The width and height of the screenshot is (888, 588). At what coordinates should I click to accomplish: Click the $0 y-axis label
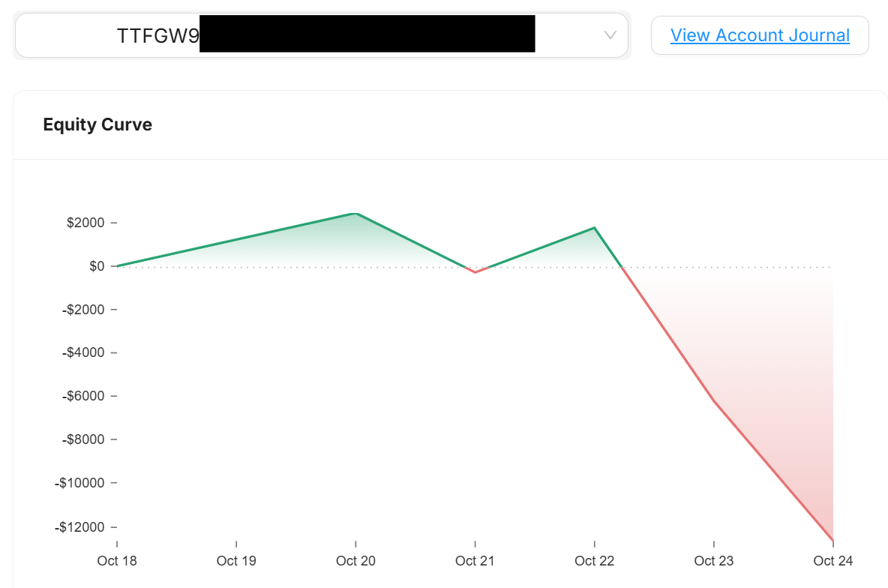[x=97, y=266]
